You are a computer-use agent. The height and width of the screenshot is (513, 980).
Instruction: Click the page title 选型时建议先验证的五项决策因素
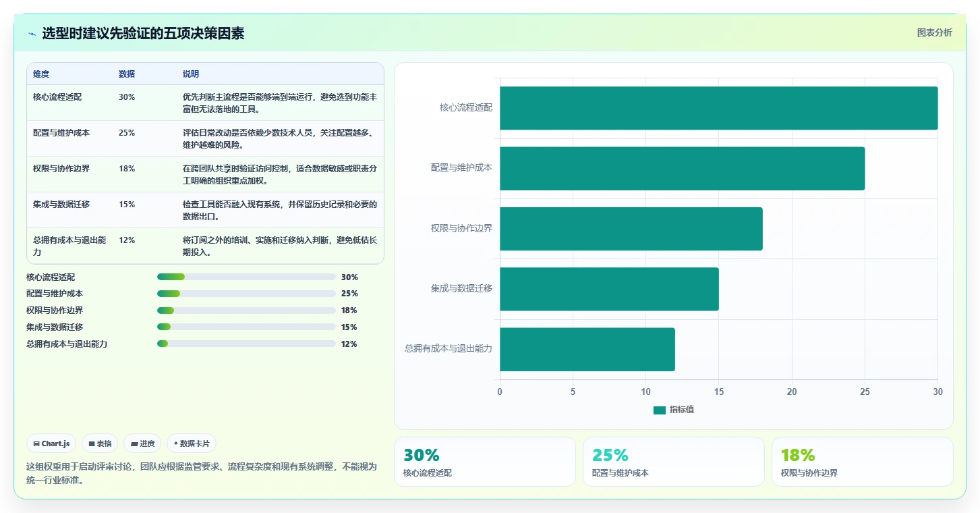143,34
